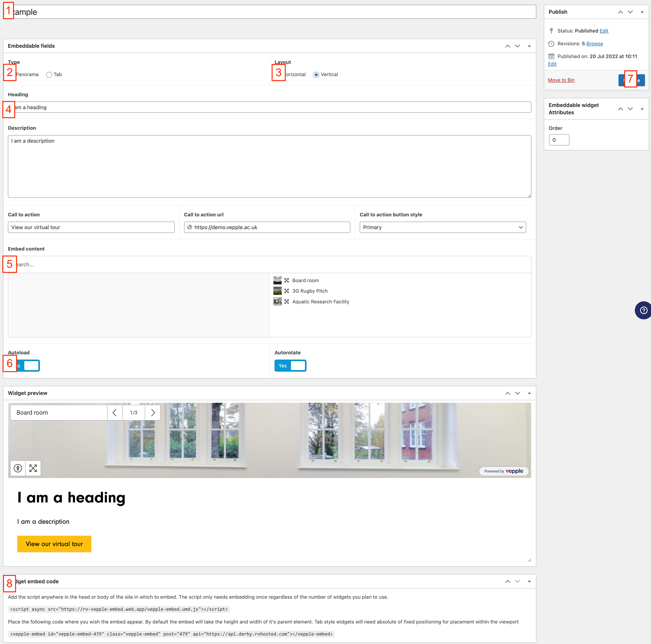Click the calendar icon beside Published on
Viewport: 651px width, 644px height.
tap(551, 56)
